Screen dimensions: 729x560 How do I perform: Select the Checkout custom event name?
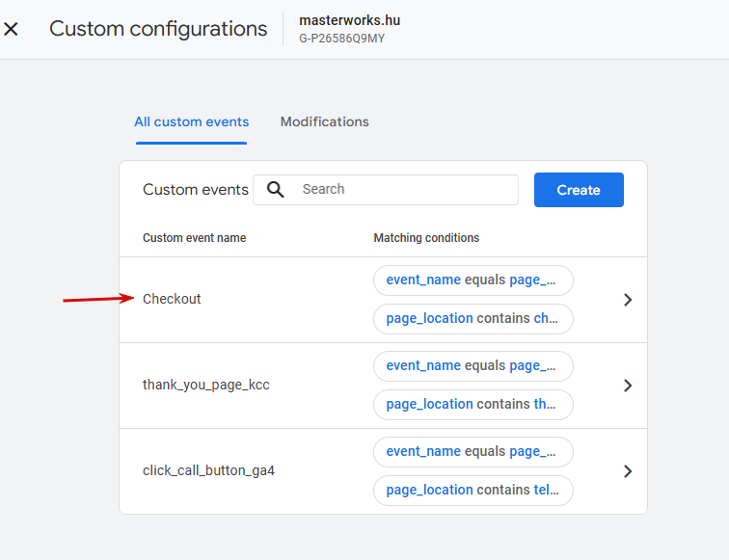click(172, 299)
